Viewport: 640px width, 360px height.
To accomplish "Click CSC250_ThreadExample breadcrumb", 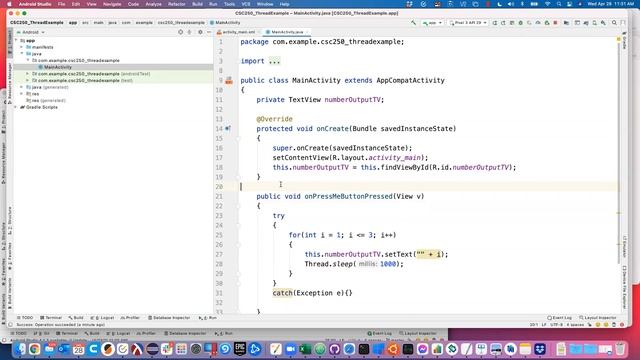I will click(x=37, y=23).
